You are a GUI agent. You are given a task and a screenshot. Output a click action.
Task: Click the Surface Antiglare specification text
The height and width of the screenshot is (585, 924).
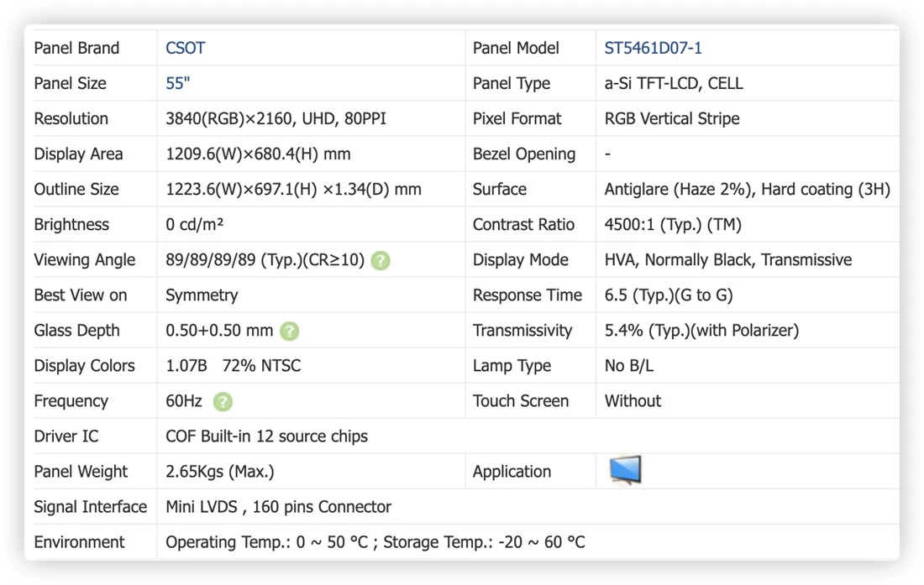[748, 190]
